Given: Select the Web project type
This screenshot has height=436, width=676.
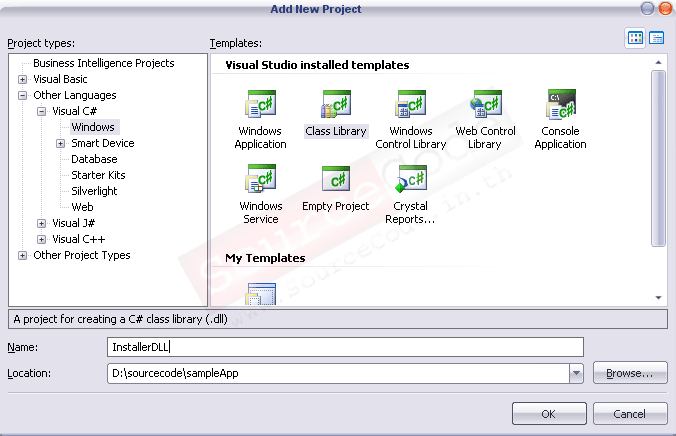Looking at the screenshot, I should click(82, 207).
